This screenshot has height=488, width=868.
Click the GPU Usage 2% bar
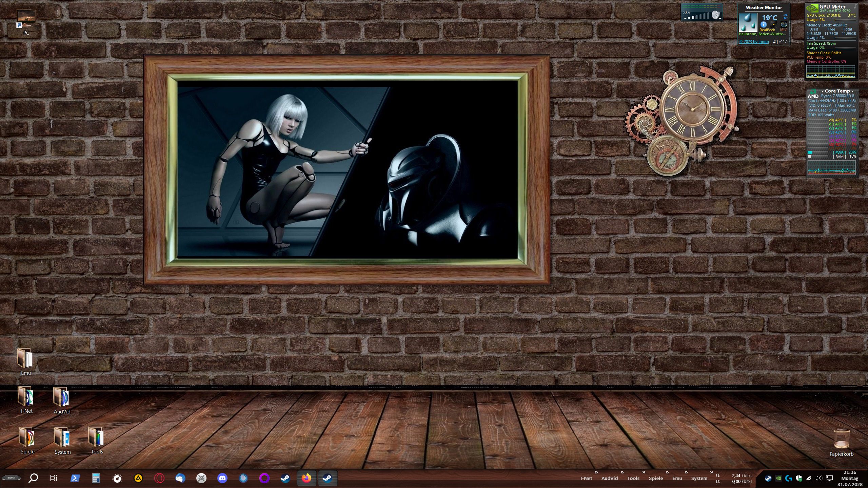tap(845, 20)
